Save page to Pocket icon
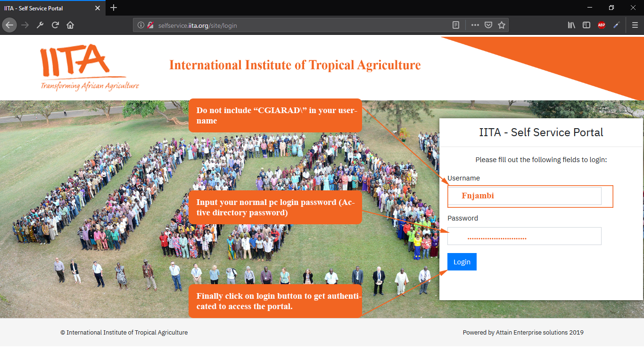The height and width of the screenshot is (360, 644). tap(488, 25)
